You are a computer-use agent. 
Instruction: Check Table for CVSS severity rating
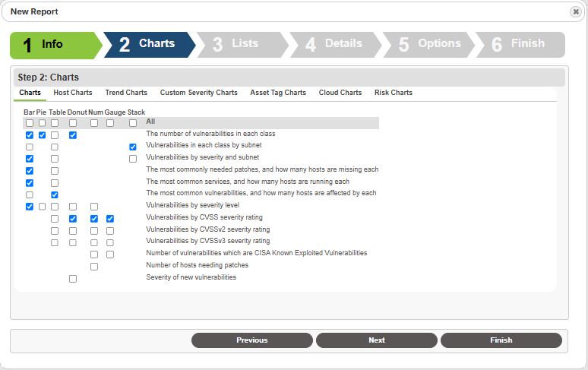(x=55, y=219)
